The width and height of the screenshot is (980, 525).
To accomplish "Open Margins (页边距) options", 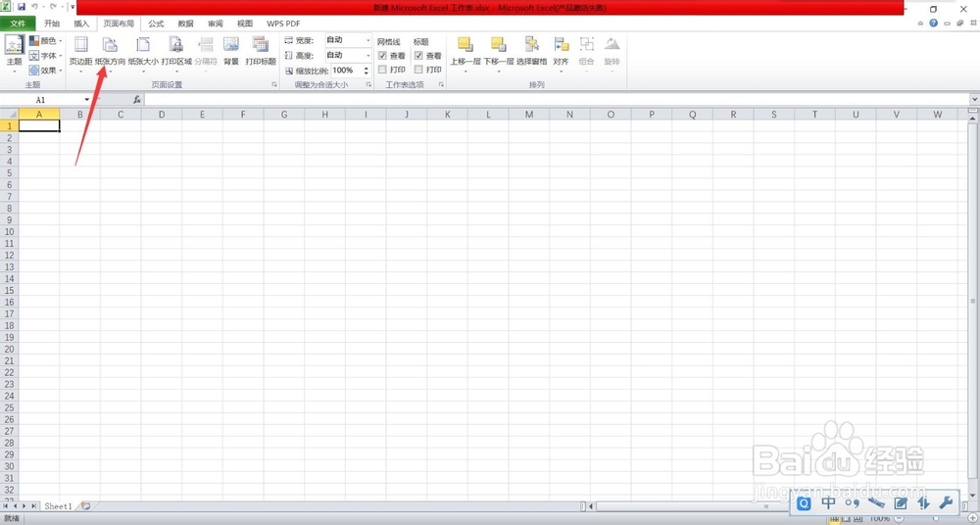I will [80, 53].
